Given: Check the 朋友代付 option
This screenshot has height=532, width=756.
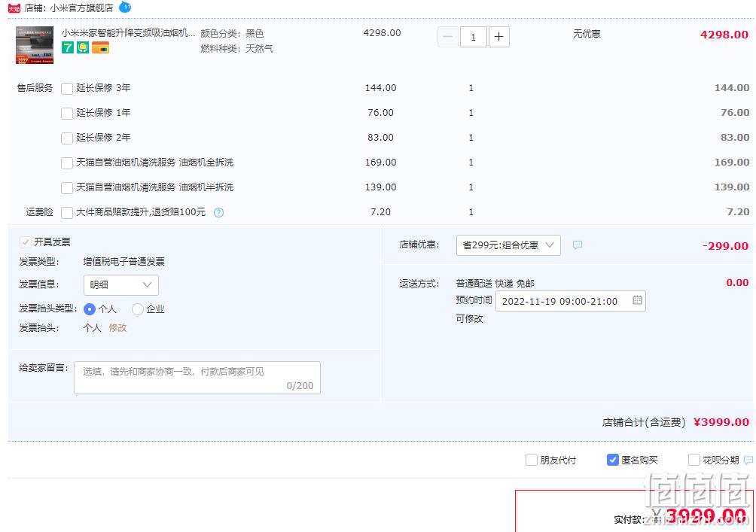Looking at the screenshot, I should coord(532,460).
